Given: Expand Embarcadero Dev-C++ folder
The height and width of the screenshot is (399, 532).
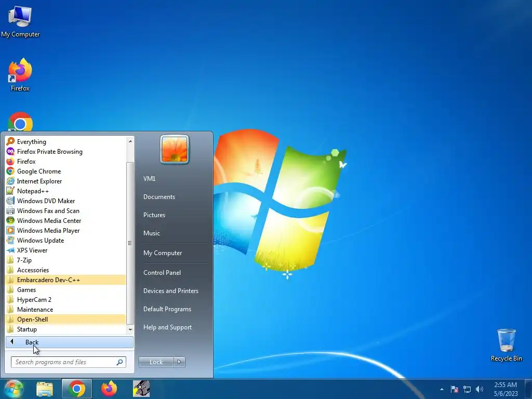Looking at the screenshot, I should 65,280.
